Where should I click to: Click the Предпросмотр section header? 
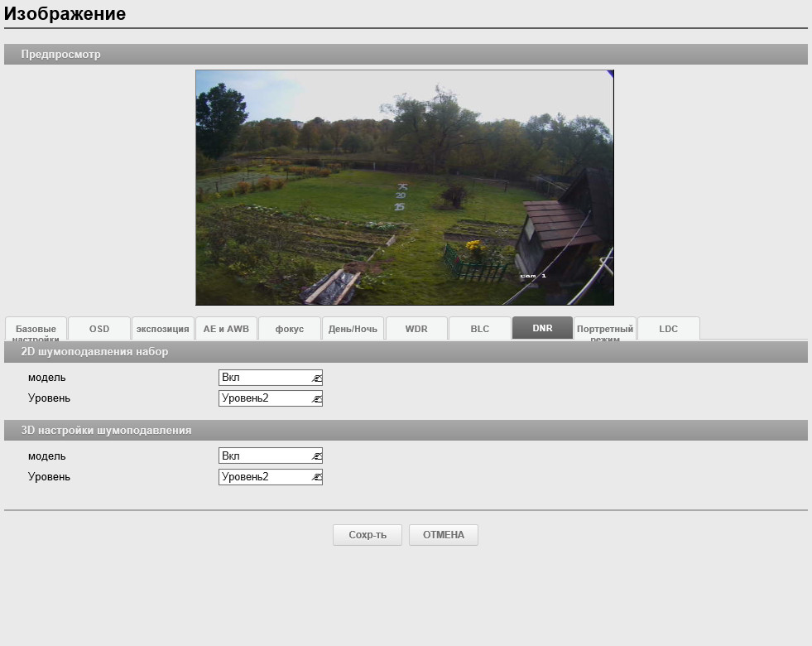(x=406, y=55)
